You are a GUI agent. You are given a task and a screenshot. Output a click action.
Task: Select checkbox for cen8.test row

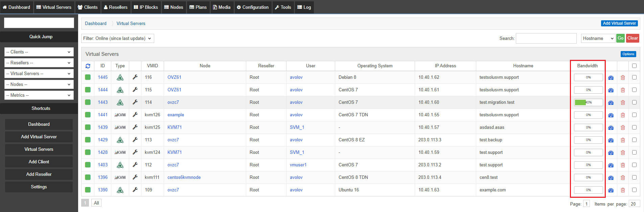634,177
